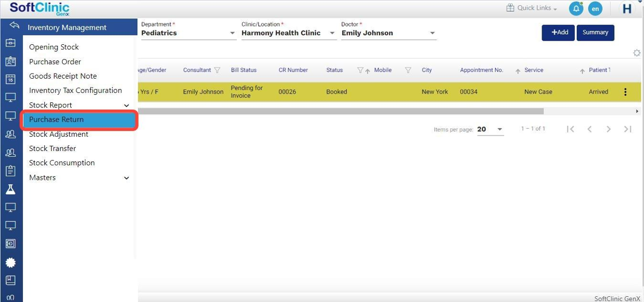Open the Department dropdown showing Pediatrics
This screenshot has width=644, height=302.
click(x=188, y=33)
